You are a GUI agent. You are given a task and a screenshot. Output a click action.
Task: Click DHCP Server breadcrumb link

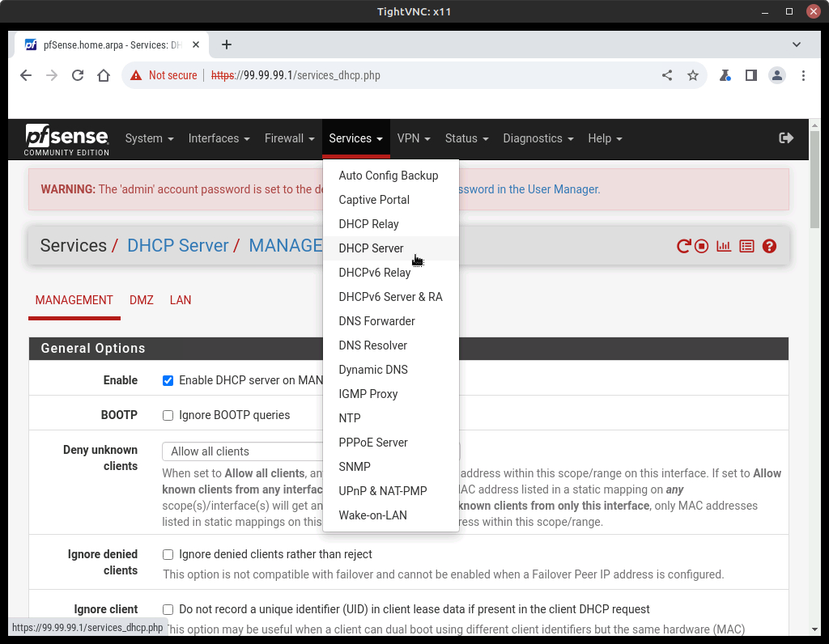(x=177, y=246)
